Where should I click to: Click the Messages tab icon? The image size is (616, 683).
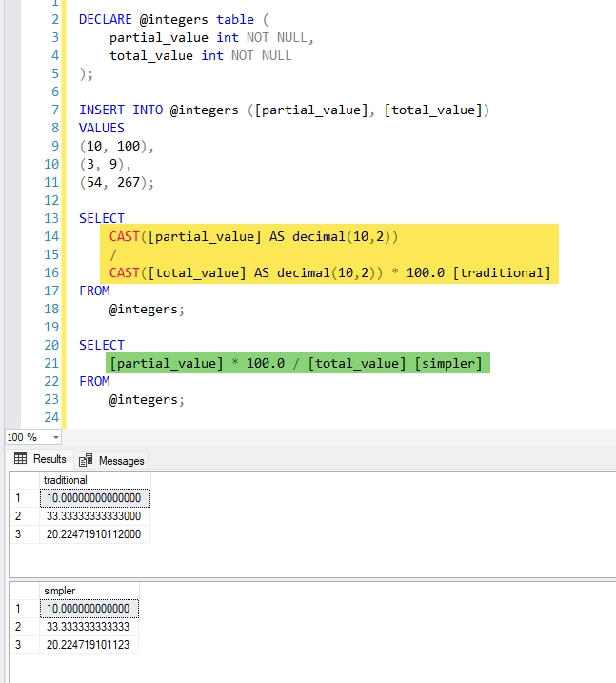point(86,460)
